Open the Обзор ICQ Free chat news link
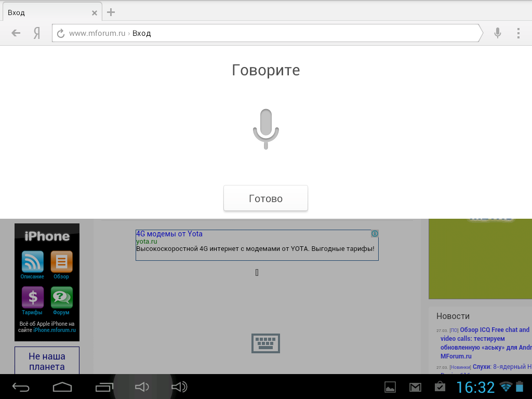Viewport: 532px width, 399px height. [x=494, y=330]
